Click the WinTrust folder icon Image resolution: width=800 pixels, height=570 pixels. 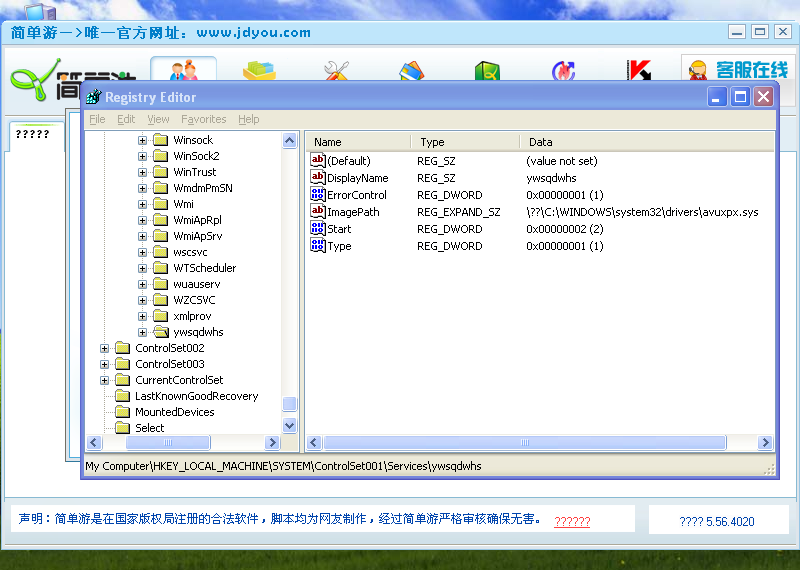(x=161, y=172)
